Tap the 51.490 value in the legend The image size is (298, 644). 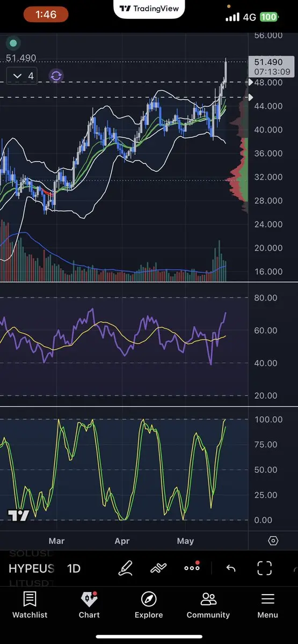(21, 58)
